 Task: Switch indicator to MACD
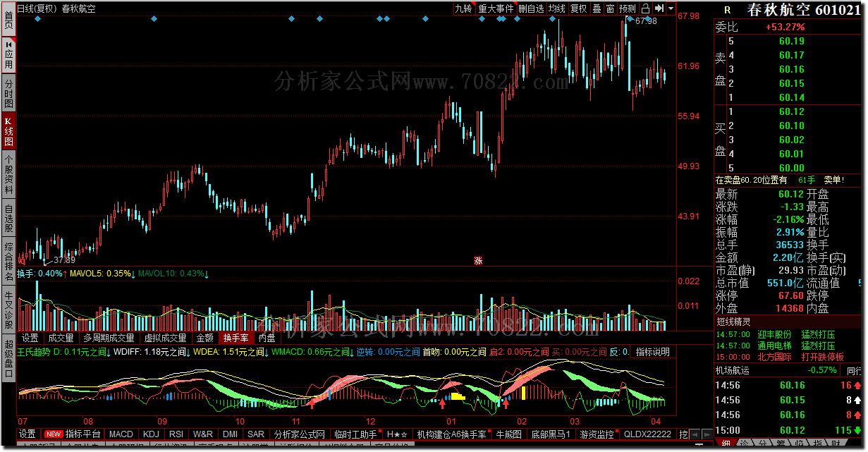(x=121, y=434)
